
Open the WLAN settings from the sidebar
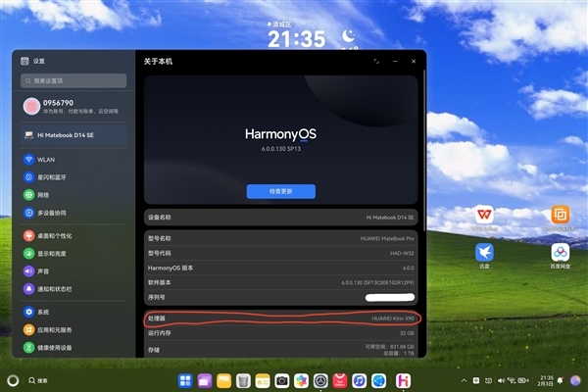point(73,160)
